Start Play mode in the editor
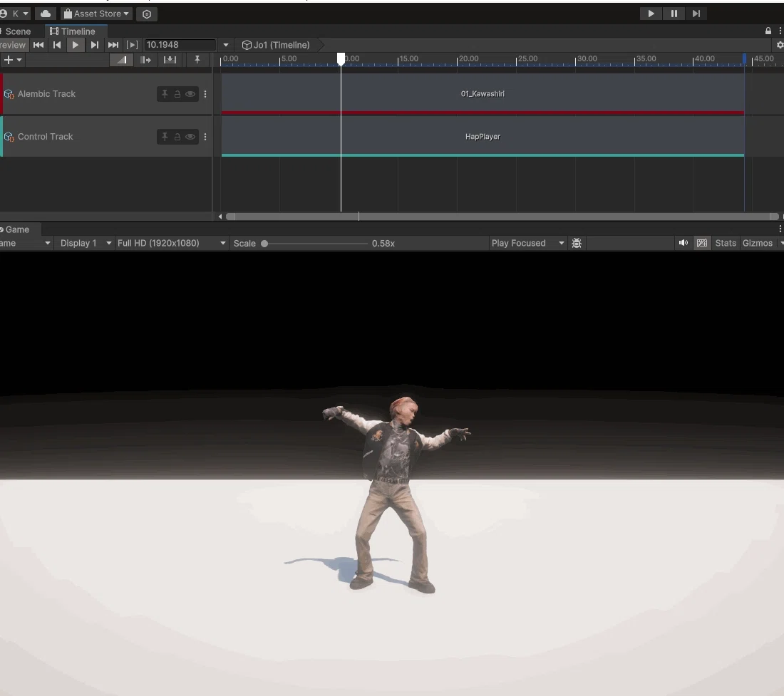784x696 pixels. click(x=651, y=14)
